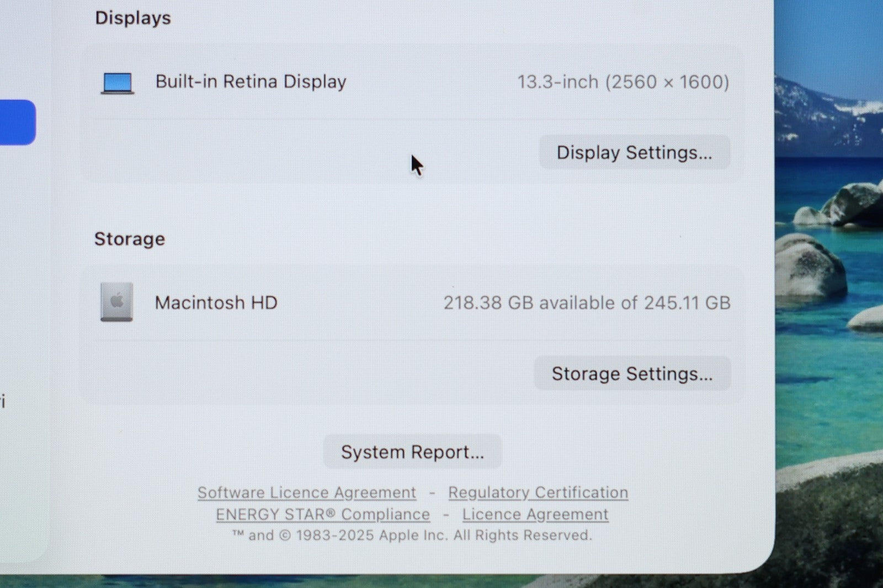
Task: Open the System Report
Action: pos(412,452)
